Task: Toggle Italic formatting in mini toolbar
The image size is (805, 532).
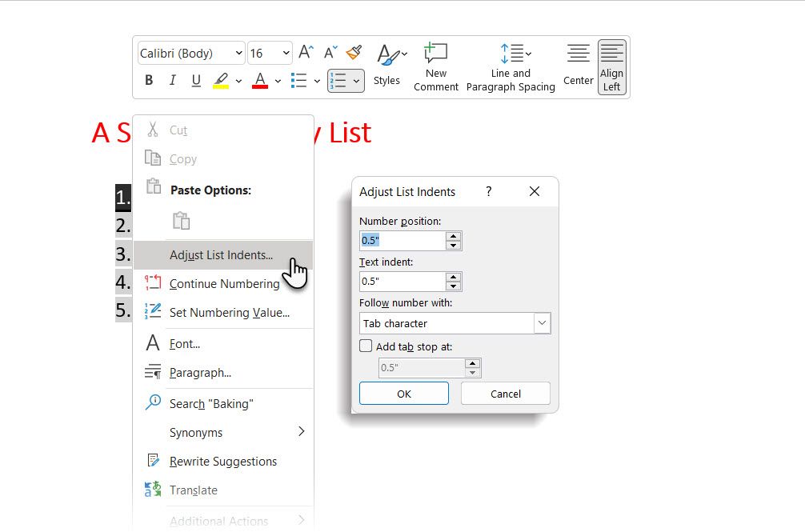Action: (x=173, y=81)
